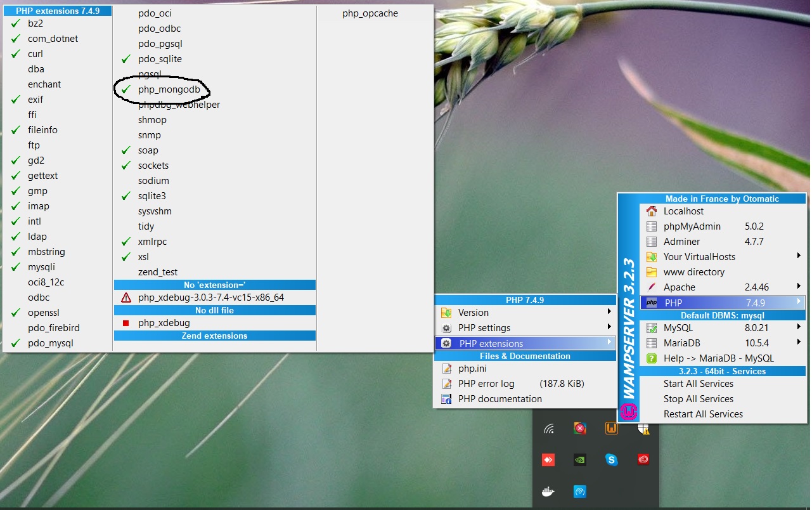The height and width of the screenshot is (510, 812).
Task: Open Localhost via its house icon
Action: point(651,211)
